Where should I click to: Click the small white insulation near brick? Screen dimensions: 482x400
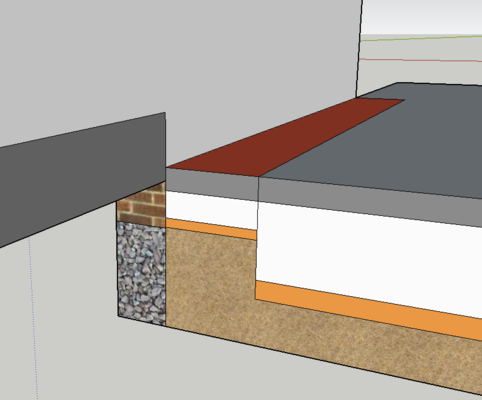click(211, 210)
